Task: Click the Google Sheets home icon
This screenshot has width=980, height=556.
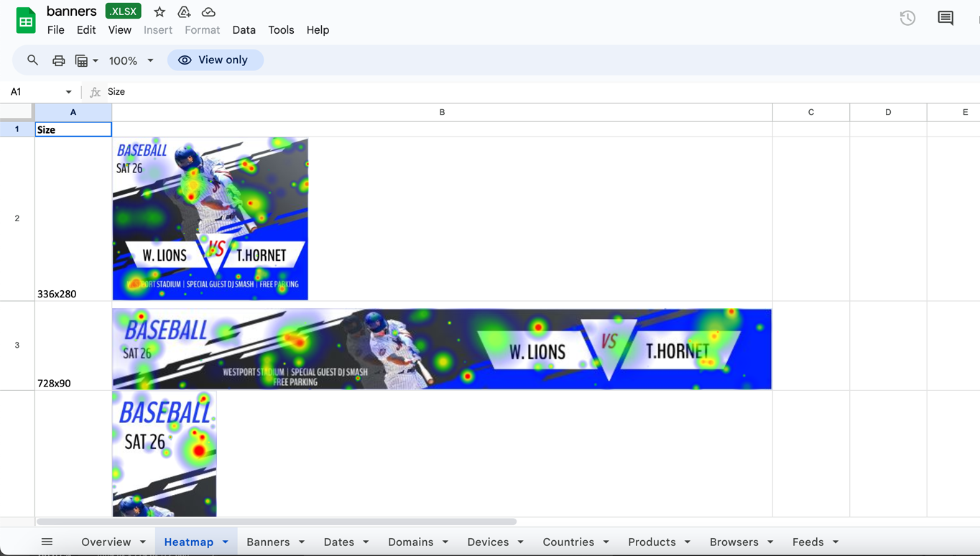Action: tap(26, 21)
